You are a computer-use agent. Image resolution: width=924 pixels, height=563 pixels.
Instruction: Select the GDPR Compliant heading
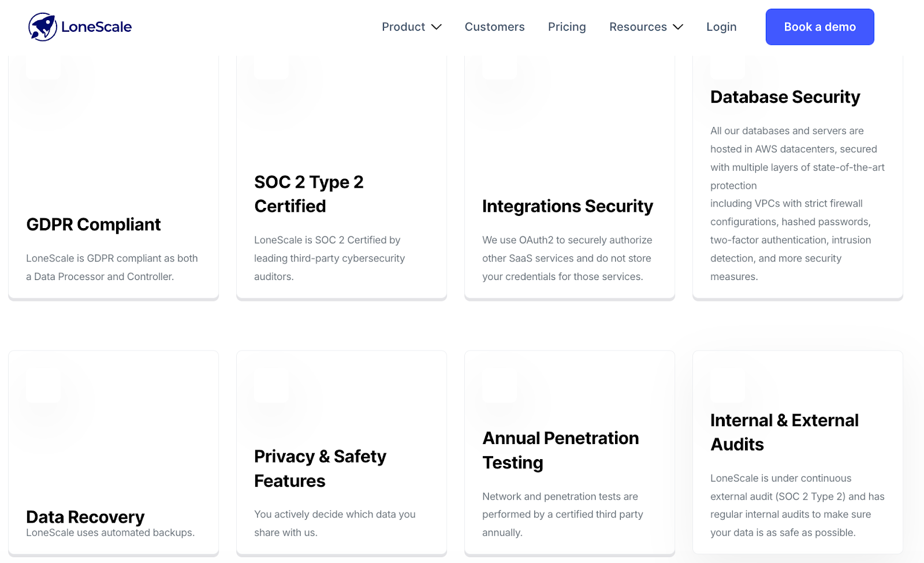pos(94,225)
